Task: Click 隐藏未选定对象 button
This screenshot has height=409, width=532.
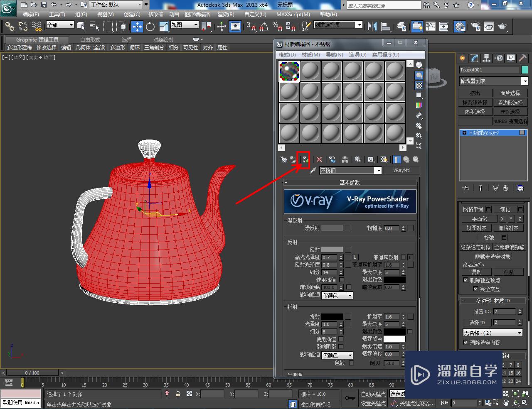Action: pyautogui.click(x=493, y=257)
